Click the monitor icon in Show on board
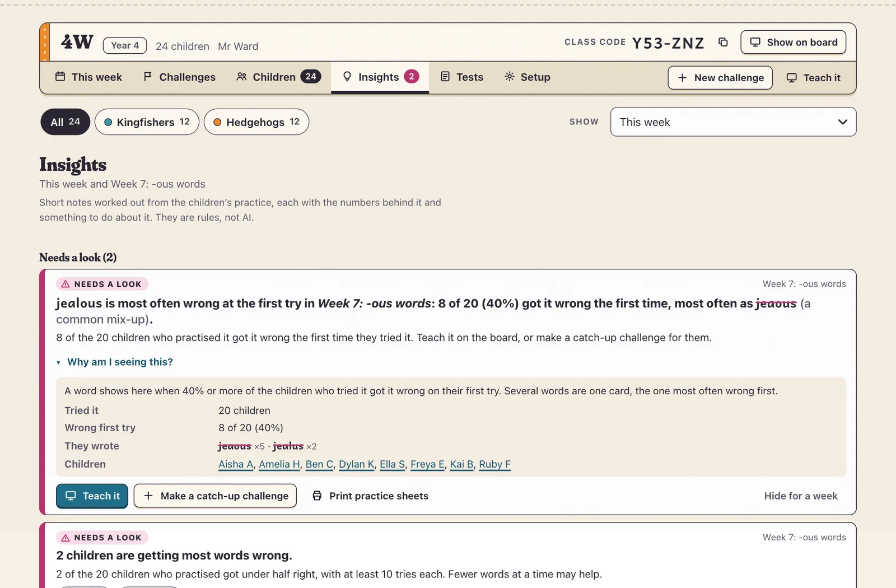 pyautogui.click(x=755, y=42)
